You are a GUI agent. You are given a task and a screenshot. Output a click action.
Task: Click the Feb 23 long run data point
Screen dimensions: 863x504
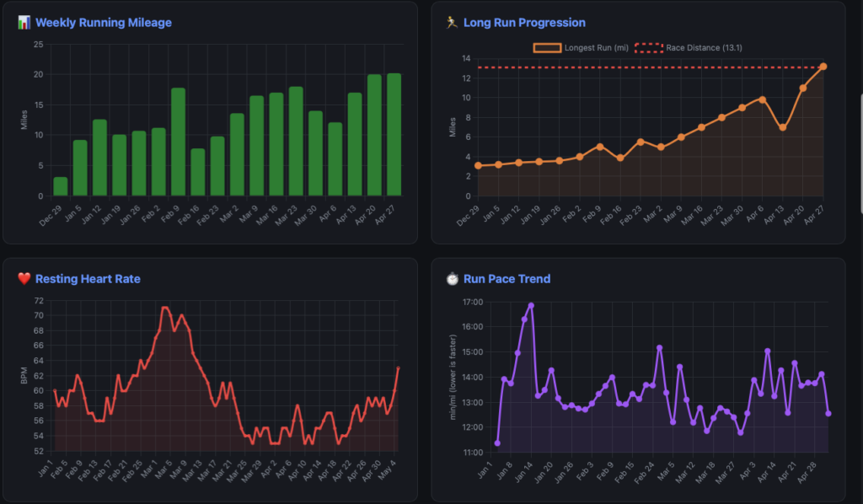(x=641, y=142)
